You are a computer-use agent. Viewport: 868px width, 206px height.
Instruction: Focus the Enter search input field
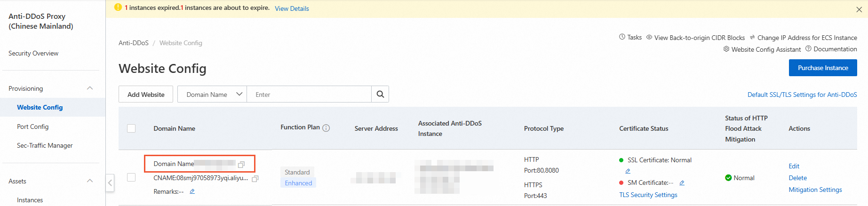click(x=309, y=94)
